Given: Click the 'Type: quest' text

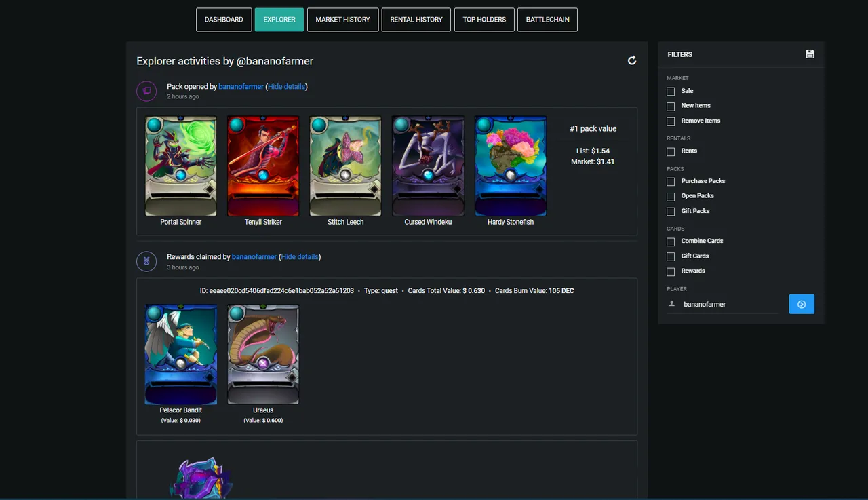Looking at the screenshot, I should [381, 291].
